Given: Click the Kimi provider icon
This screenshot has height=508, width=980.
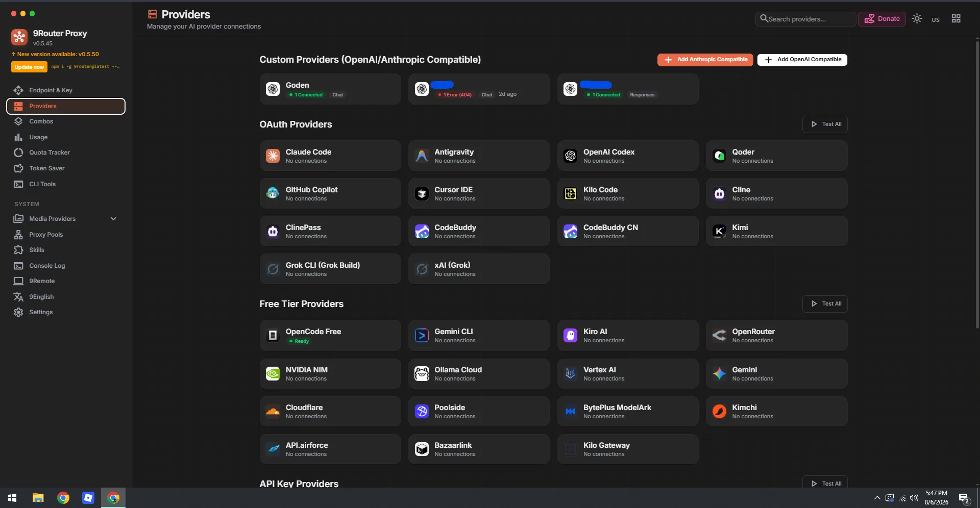Looking at the screenshot, I should coord(719,231).
